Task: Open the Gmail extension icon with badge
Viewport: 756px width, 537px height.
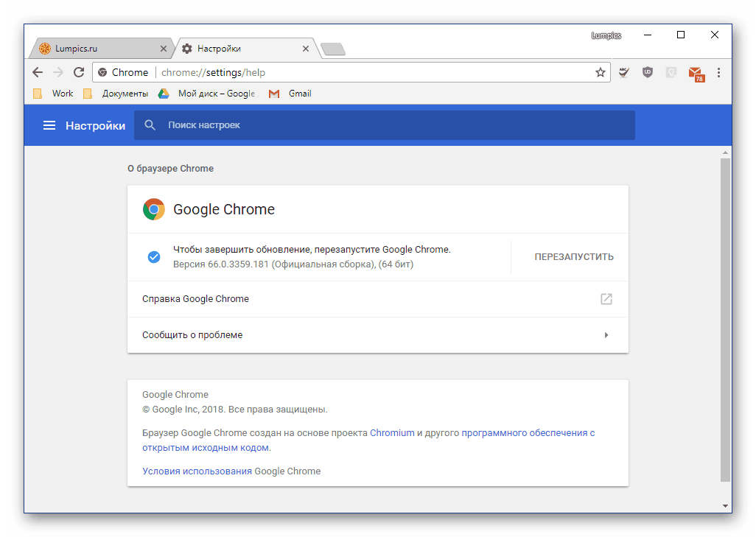Action: pyautogui.click(x=695, y=73)
